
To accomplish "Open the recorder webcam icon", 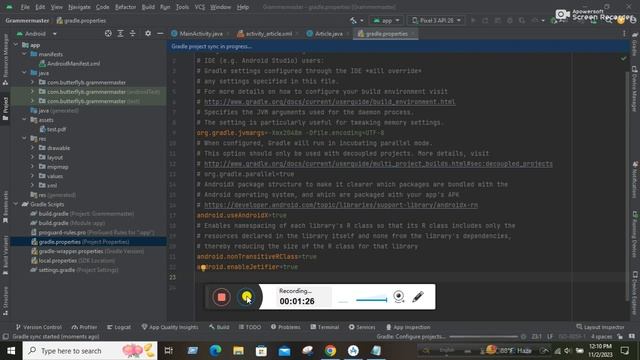I will tap(399, 297).
